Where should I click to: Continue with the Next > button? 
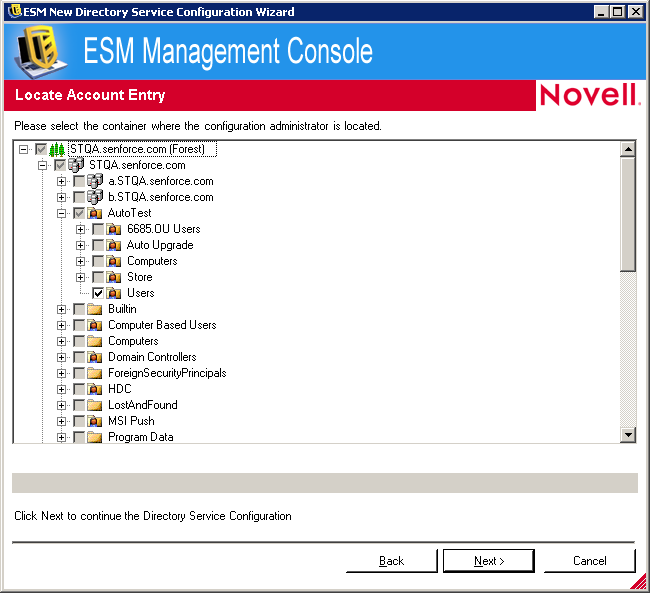point(489,561)
